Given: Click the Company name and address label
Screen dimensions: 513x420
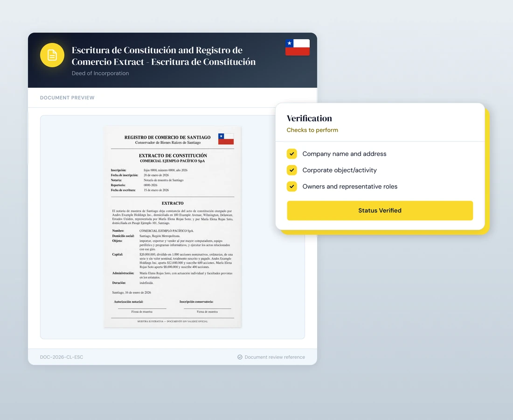Looking at the screenshot, I should [x=344, y=154].
